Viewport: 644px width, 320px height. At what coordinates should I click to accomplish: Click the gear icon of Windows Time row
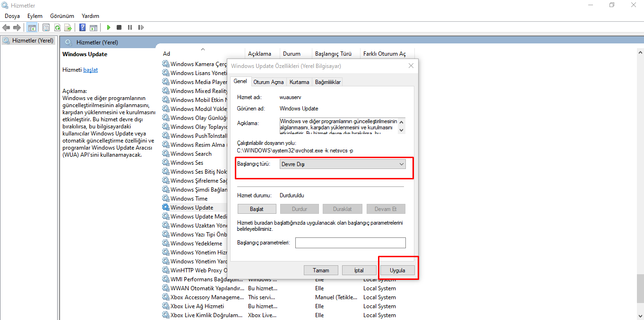(166, 198)
